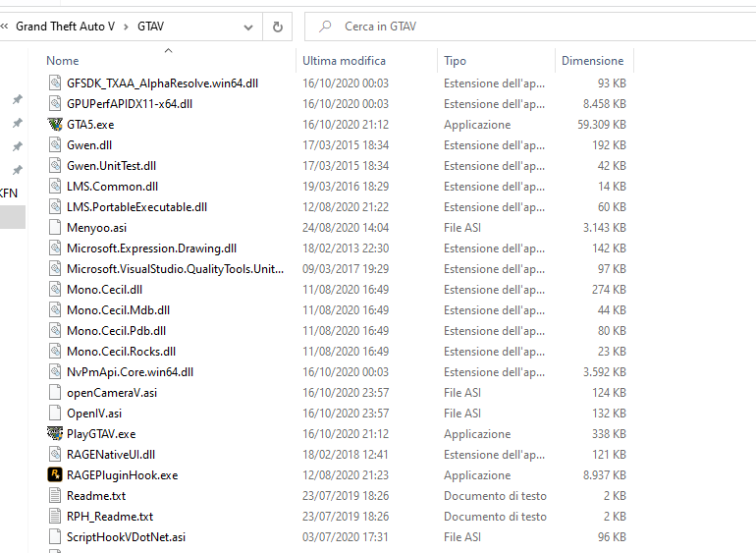Image resolution: width=756 pixels, height=553 pixels.
Task: Select the ScriptHookVDotNet.asi file name
Action: point(126,537)
